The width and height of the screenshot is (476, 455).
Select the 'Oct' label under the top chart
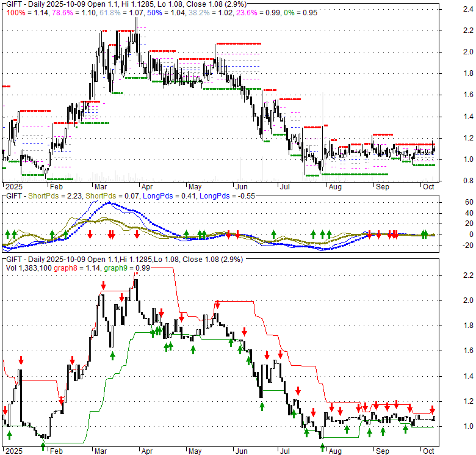[428, 187]
